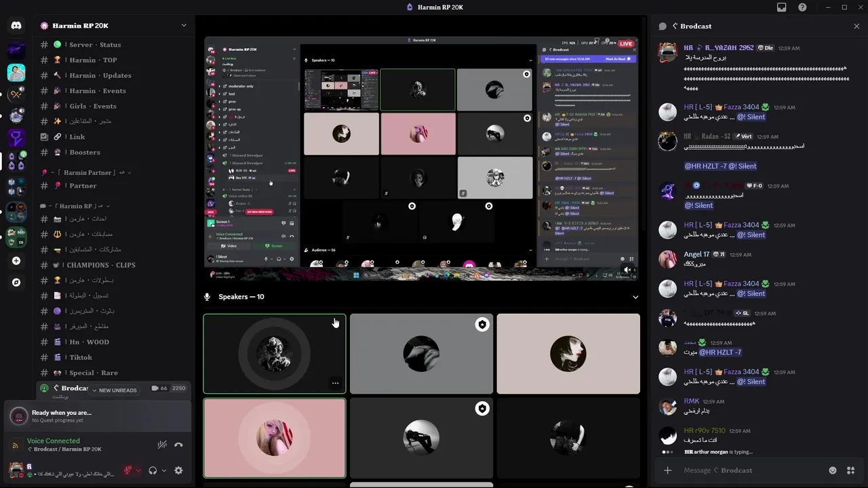Open Harmin · Updates channel

[x=113, y=75]
